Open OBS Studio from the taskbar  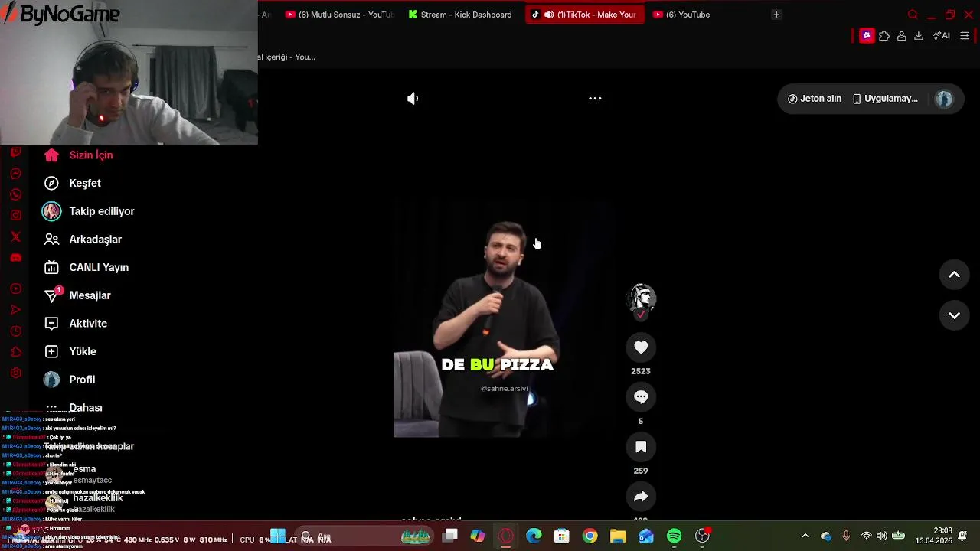tap(702, 536)
